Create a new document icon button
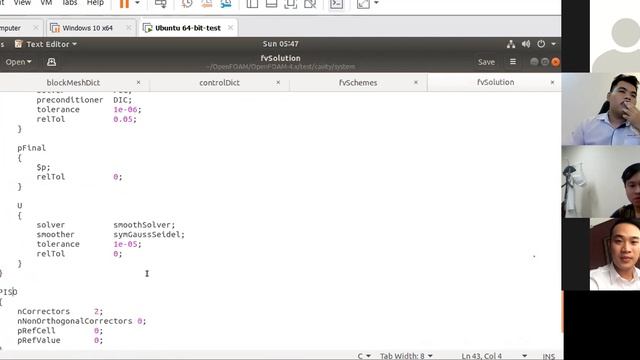The width and height of the screenshot is (640, 360). (x=51, y=62)
